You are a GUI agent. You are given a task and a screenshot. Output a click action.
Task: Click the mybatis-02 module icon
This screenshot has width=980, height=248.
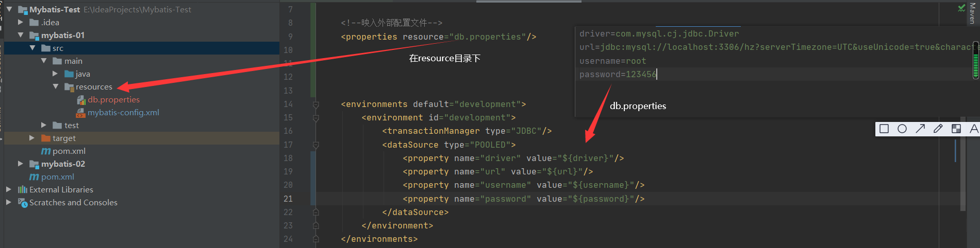[x=34, y=164]
